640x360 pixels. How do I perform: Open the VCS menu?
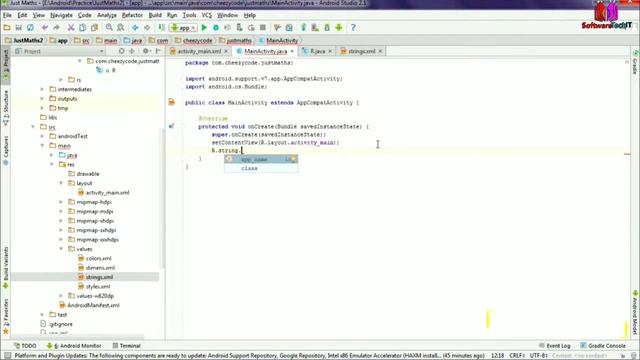pyautogui.click(x=207, y=15)
